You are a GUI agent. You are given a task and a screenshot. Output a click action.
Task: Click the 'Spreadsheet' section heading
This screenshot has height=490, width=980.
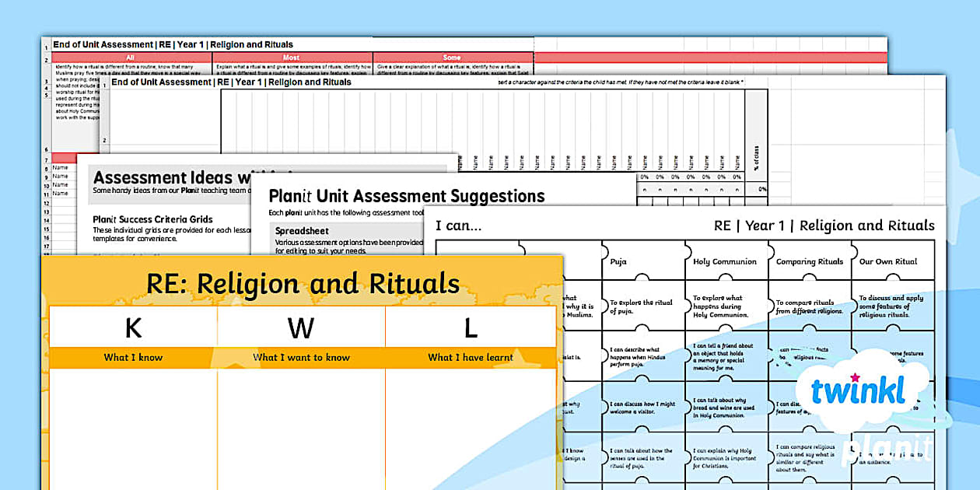coord(302,231)
